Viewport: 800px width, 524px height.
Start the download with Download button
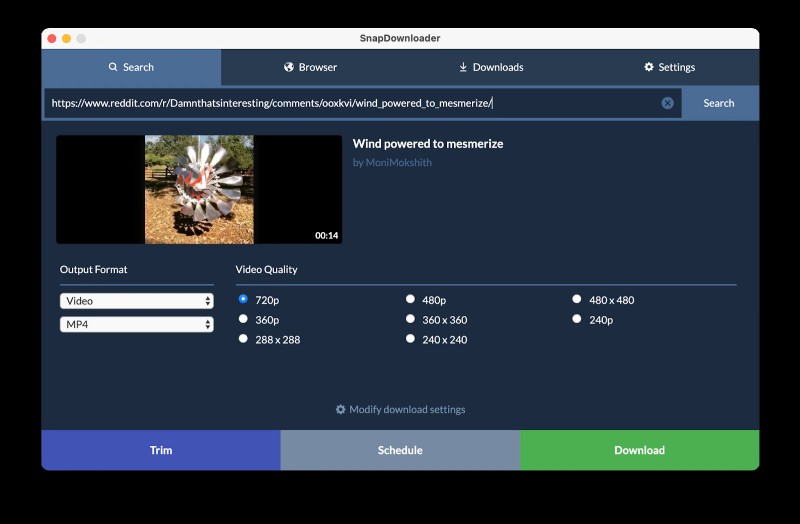639,450
